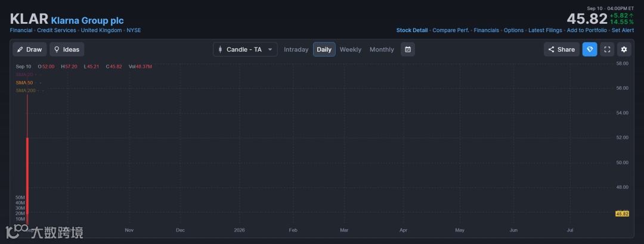
Task: Switch to Monthly timeframe
Action: point(382,49)
